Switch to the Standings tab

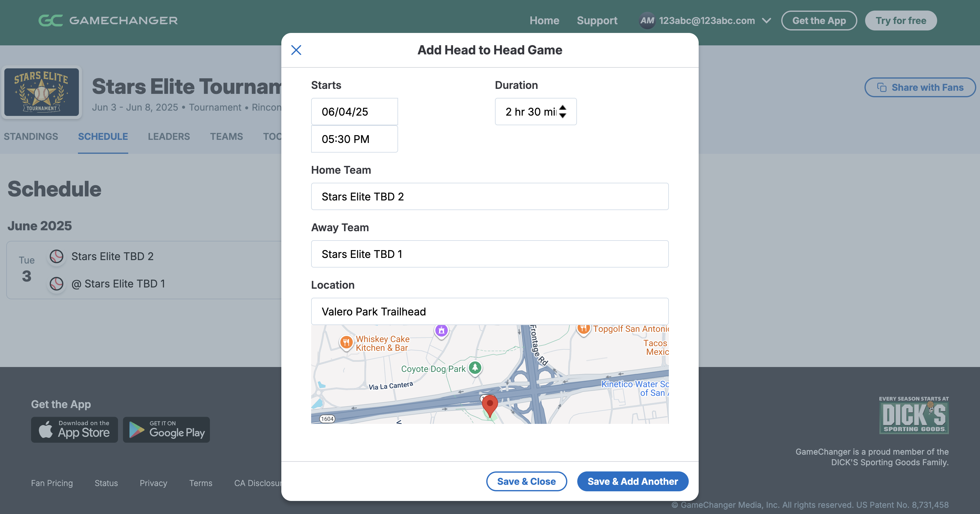click(x=31, y=136)
